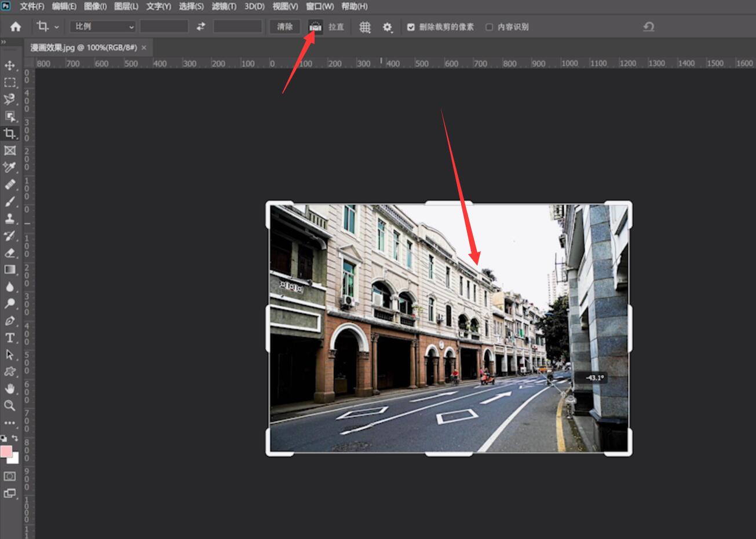756x539 pixels.
Task: Click the Home icon in options bar
Action: tap(16, 27)
